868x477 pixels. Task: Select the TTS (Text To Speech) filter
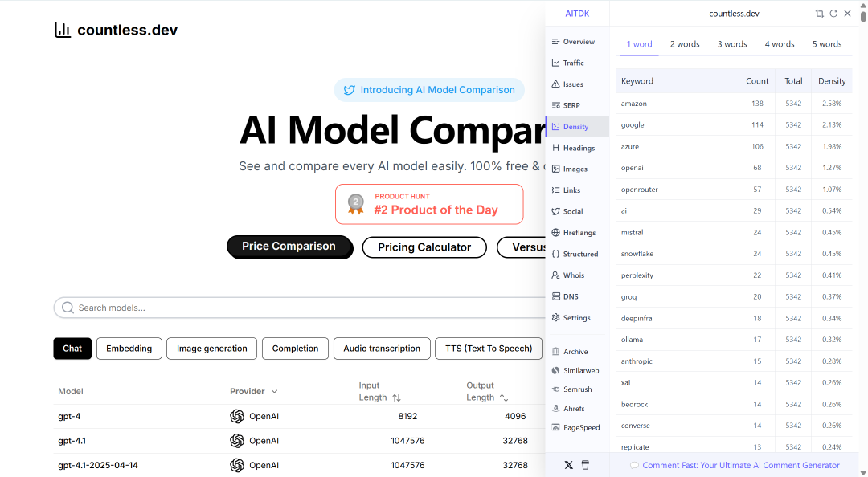pos(489,349)
